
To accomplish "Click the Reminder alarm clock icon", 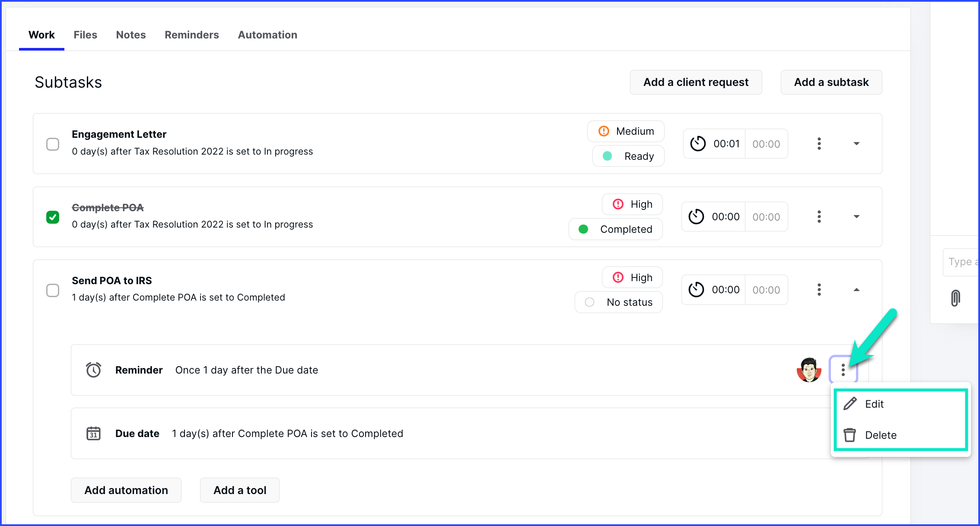I will click(93, 370).
